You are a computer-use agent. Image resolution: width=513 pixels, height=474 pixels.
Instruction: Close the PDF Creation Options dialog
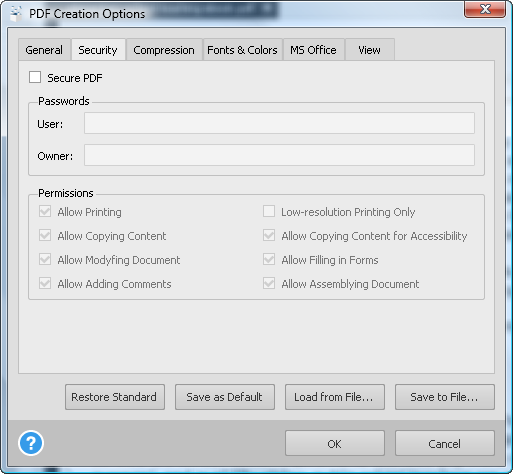pos(485,9)
